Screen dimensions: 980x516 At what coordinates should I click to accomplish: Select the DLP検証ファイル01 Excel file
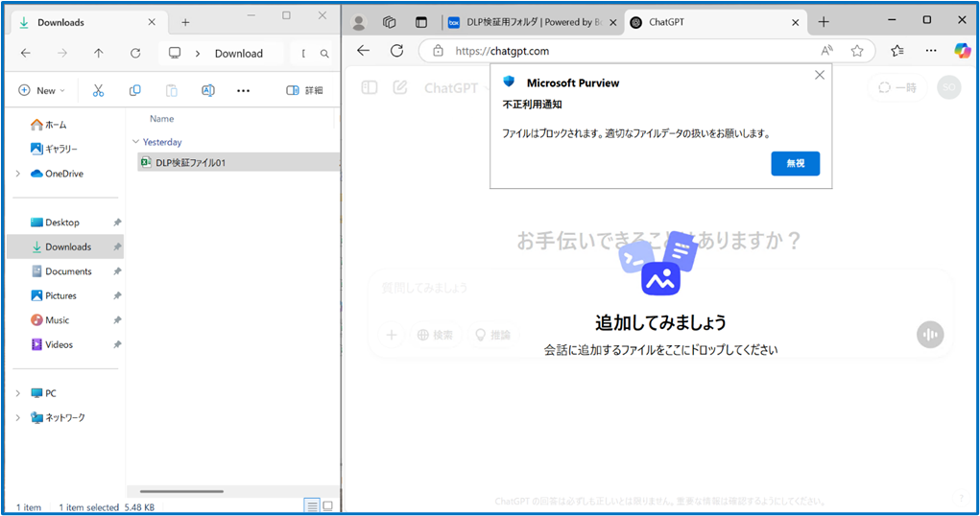[238, 162]
